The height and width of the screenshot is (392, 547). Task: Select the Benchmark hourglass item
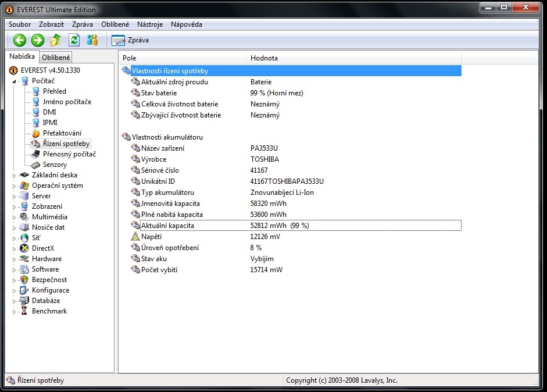click(24, 311)
